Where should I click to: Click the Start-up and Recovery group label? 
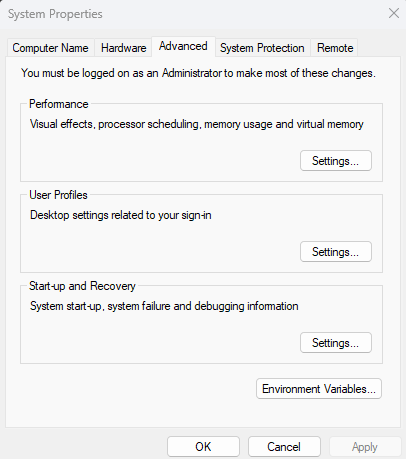[82, 286]
